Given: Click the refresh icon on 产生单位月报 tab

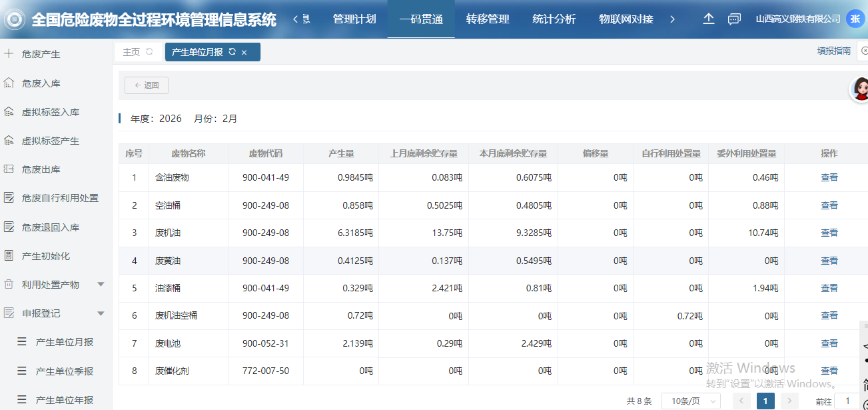Looking at the screenshot, I should [232, 52].
